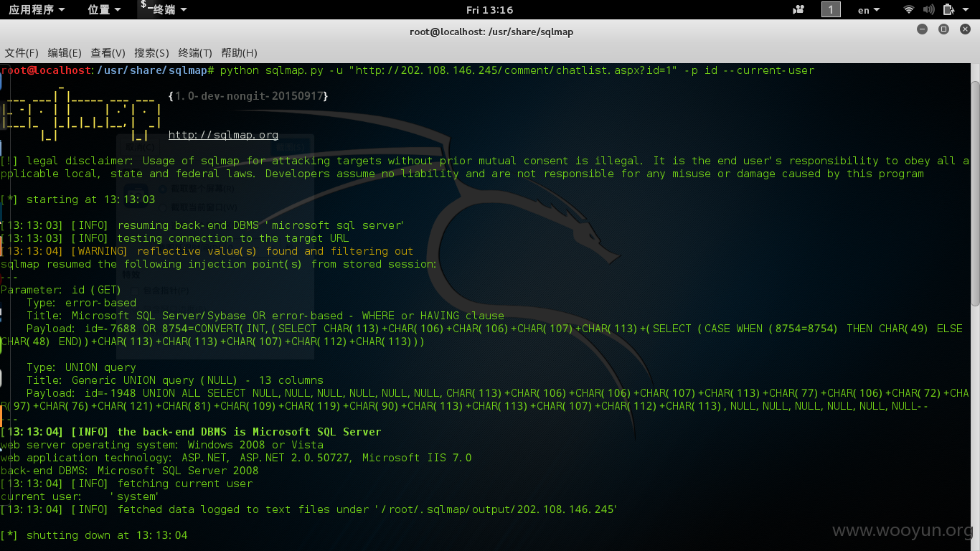980x551 pixels.
Task: Click the --current-user option text
Action: point(769,70)
